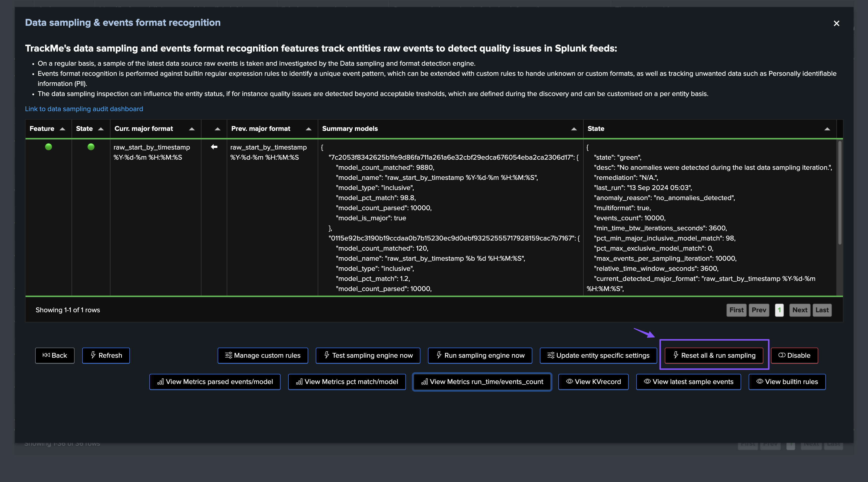Image resolution: width=868 pixels, height=482 pixels.
Task: Sort by the Feature column arrow
Action: (x=62, y=129)
